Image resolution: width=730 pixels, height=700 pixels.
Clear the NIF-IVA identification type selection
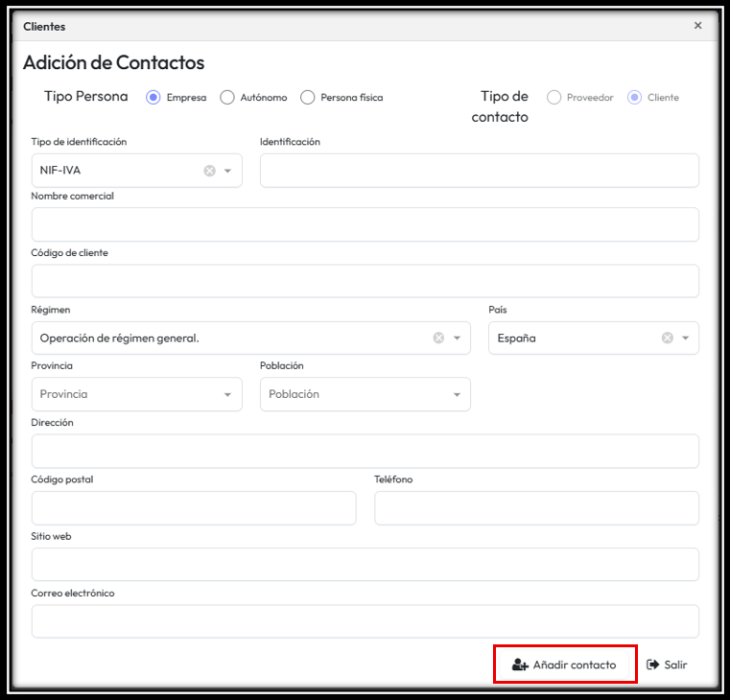(x=209, y=171)
